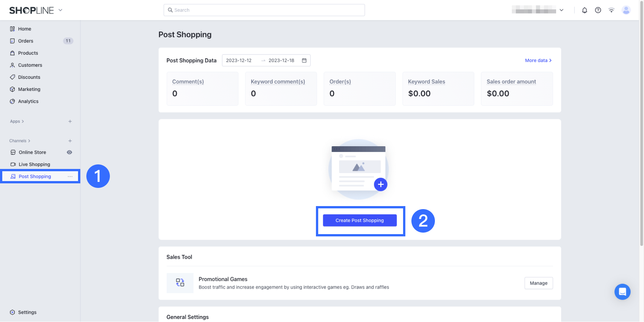Toggle Online Store eye visibility icon
The image size is (644, 322).
pyautogui.click(x=69, y=152)
